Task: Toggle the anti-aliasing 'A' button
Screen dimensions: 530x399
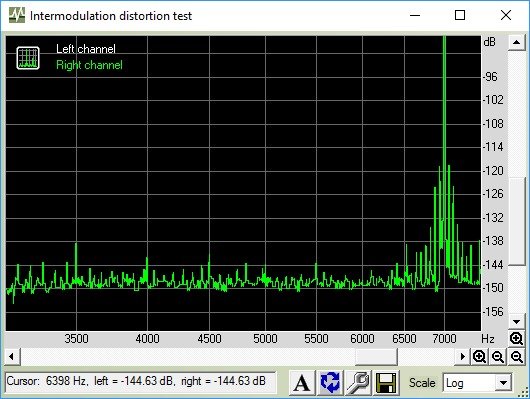Action: 302,383
